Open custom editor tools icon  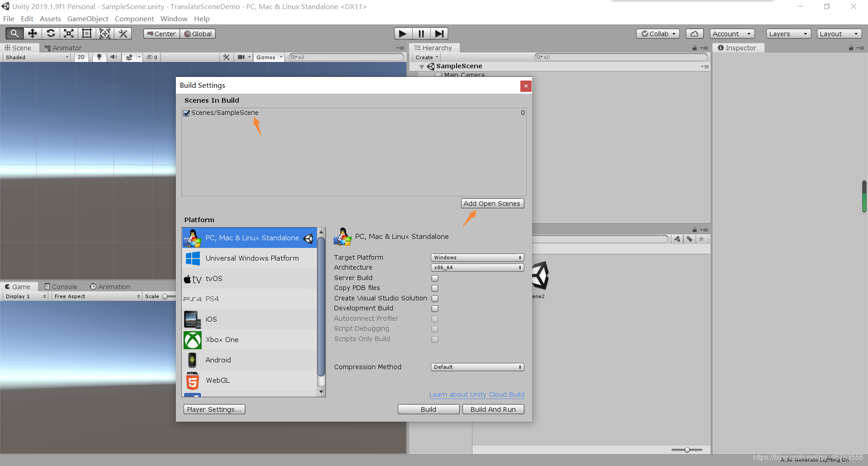pyautogui.click(x=123, y=33)
